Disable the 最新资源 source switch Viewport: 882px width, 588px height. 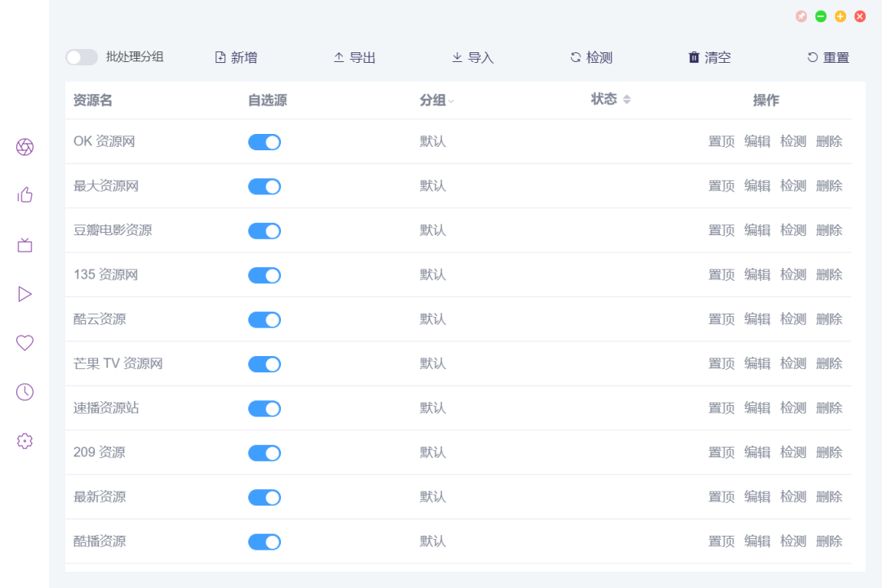265,497
